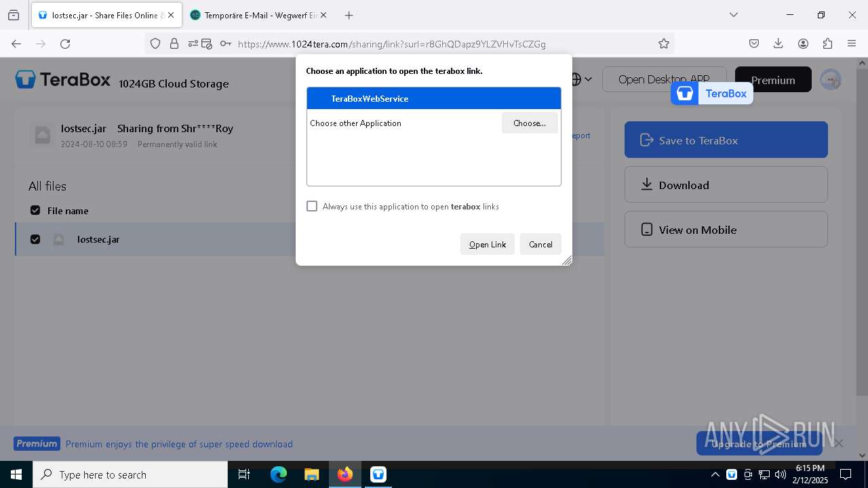
Task: Open the Premium button in header
Action: (x=773, y=79)
